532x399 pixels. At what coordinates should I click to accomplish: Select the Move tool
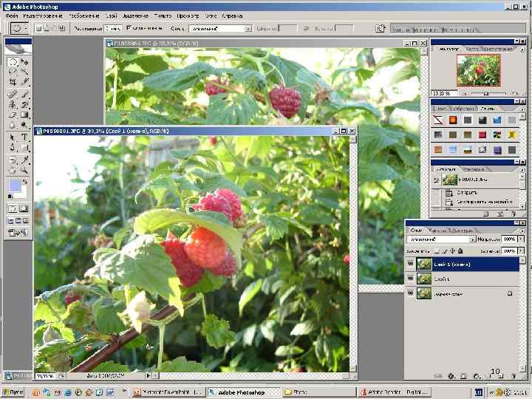tap(24, 62)
